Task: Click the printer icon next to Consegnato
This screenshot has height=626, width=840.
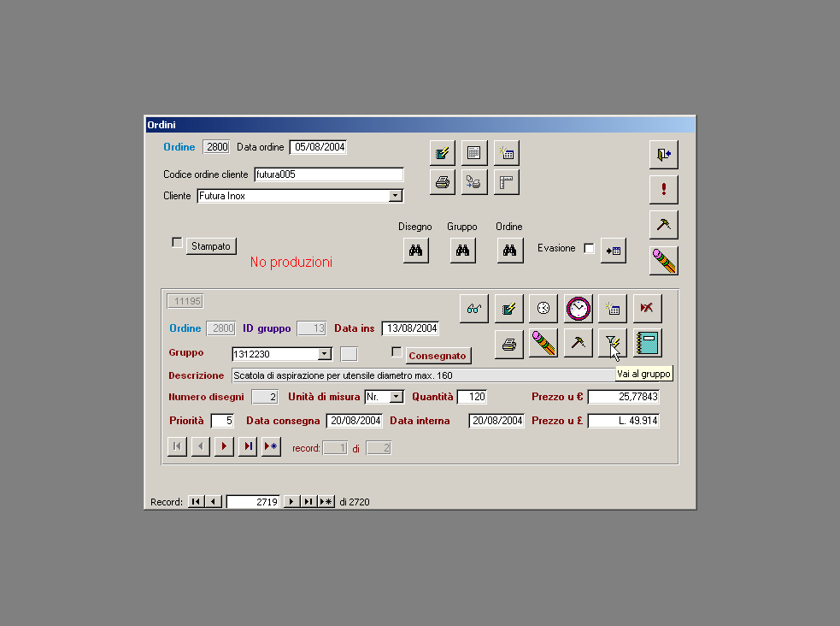Action: coord(509,343)
